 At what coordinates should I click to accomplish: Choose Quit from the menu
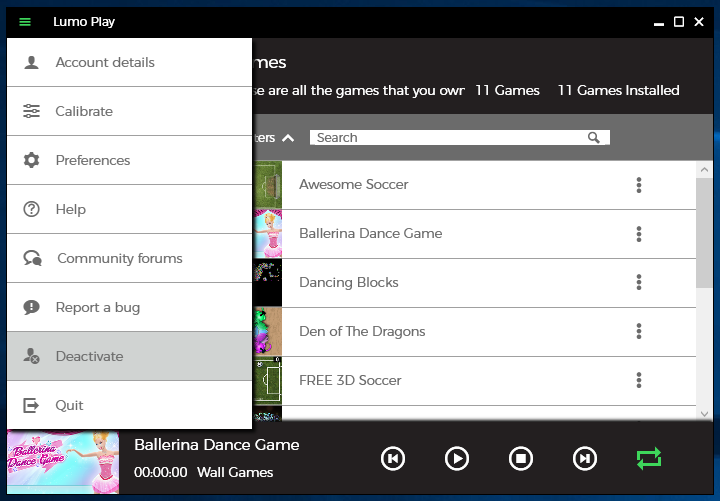[129, 405]
